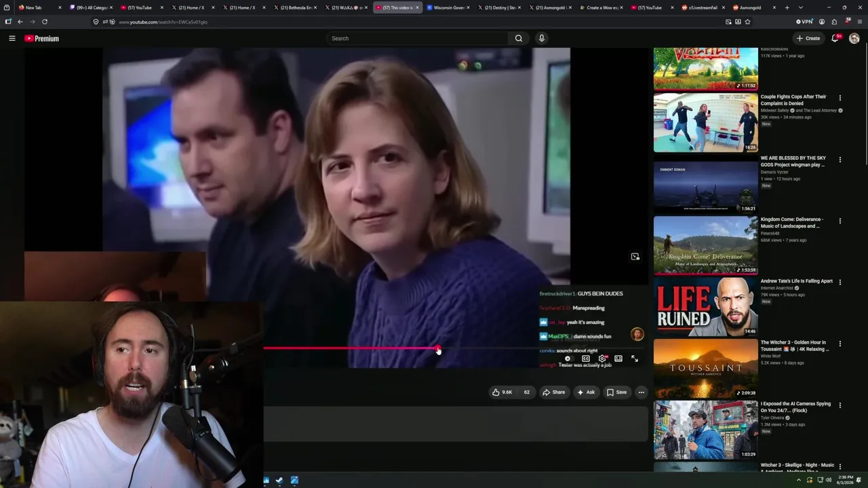
Task: Open more actions ellipsis below video
Action: [642, 392]
